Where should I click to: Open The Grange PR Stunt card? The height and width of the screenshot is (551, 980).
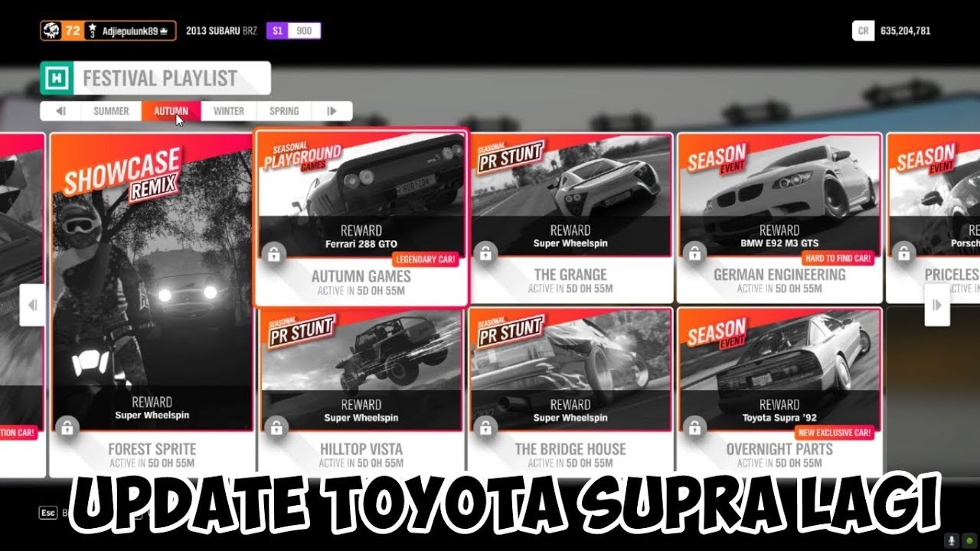[570, 218]
